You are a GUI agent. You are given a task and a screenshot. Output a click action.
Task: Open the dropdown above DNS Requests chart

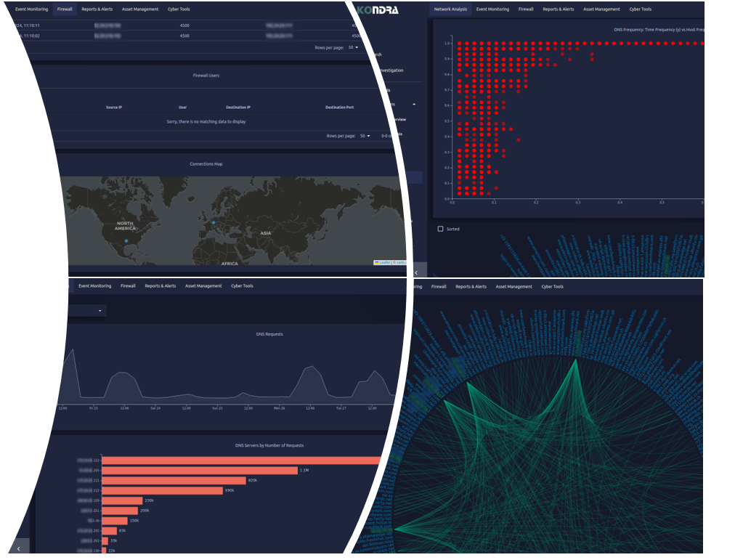click(x=100, y=311)
